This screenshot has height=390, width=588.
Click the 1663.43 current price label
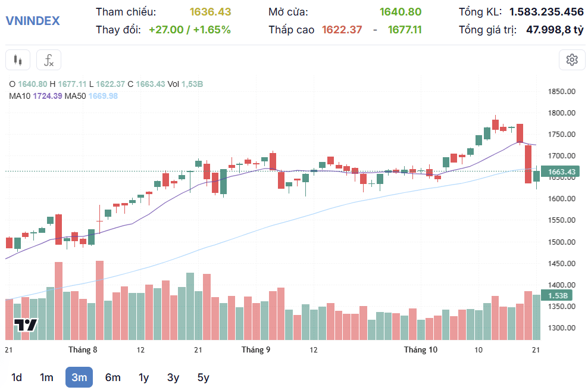561,171
